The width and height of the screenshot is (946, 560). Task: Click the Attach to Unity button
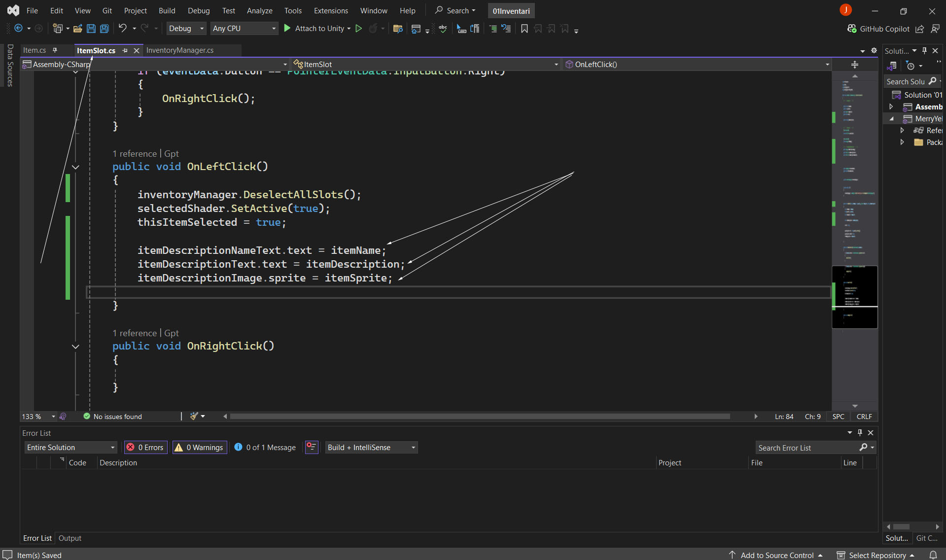(x=318, y=29)
